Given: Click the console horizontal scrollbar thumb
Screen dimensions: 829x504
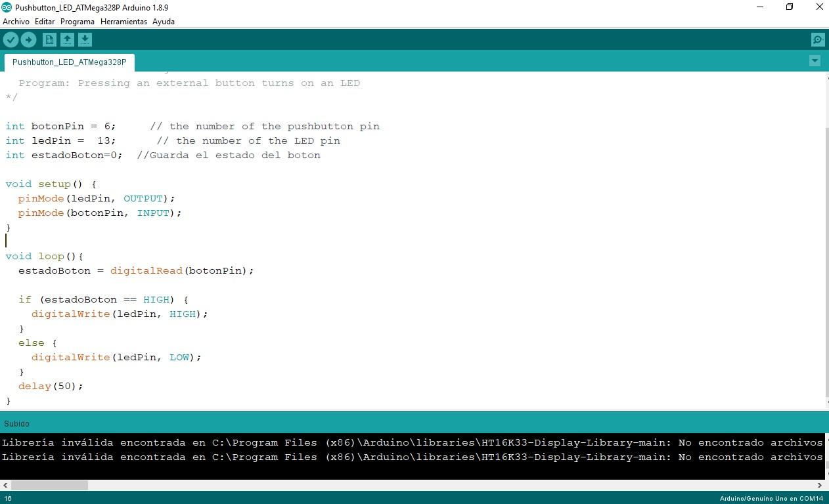Looking at the screenshot, I should click(49, 486).
